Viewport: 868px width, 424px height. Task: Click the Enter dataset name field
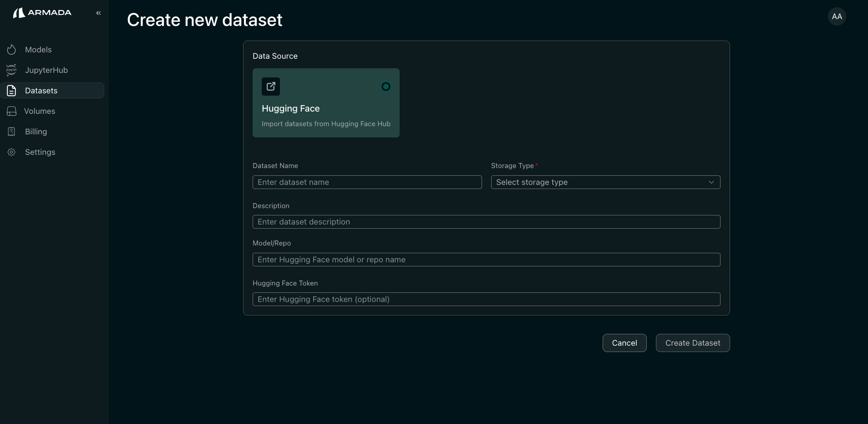coord(367,182)
